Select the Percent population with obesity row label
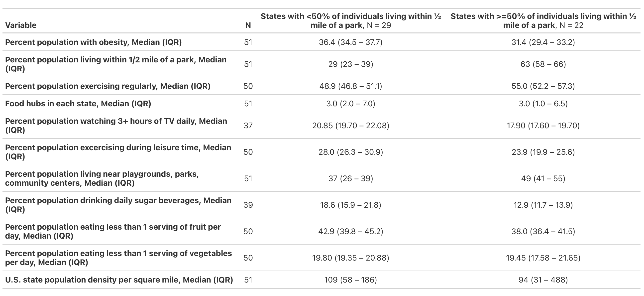The width and height of the screenshot is (644, 296). (x=93, y=42)
